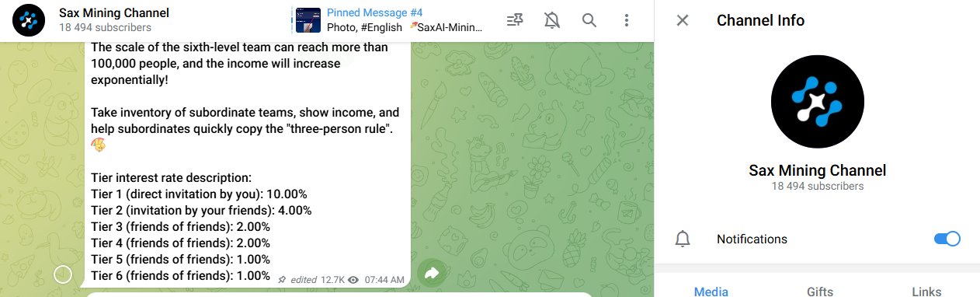Viewport: 980px width, 297px height.
Task: Open the three-dot more options menu
Action: click(x=627, y=20)
